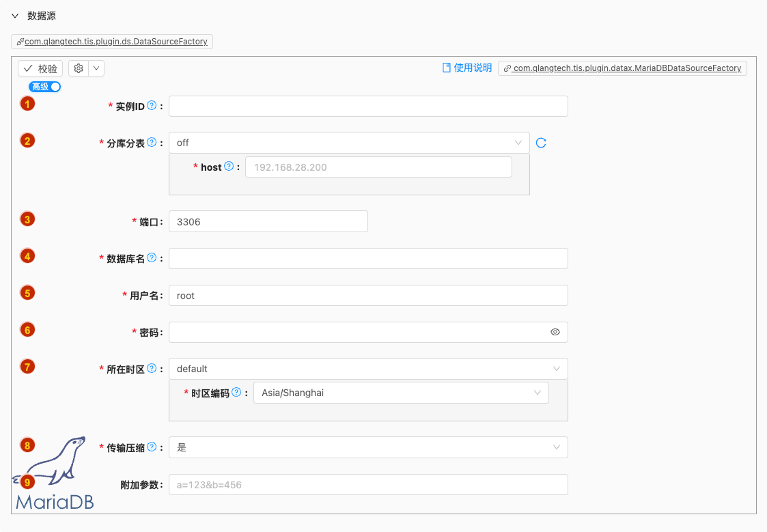Viewport: 767px width, 532px height.
Task: Click help icon beside 数据库名
Action: point(152,258)
